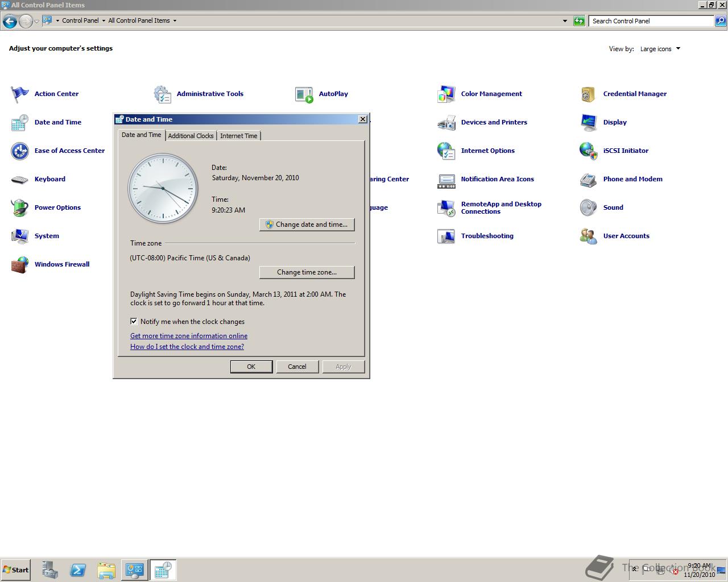Click the Action Center text link

point(56,94)
